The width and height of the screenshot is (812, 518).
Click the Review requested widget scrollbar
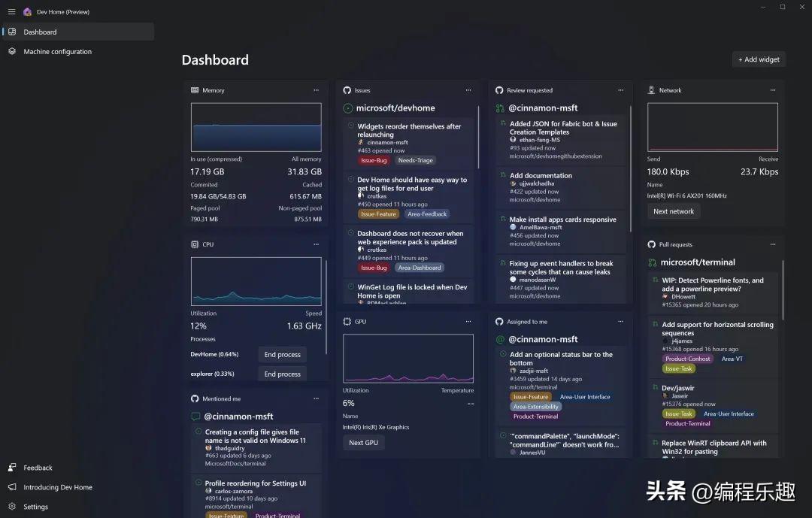click(x=630, y=169)
